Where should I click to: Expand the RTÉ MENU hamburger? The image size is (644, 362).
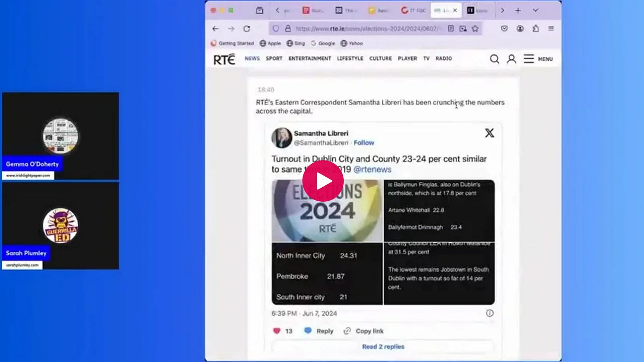(538, 59)
